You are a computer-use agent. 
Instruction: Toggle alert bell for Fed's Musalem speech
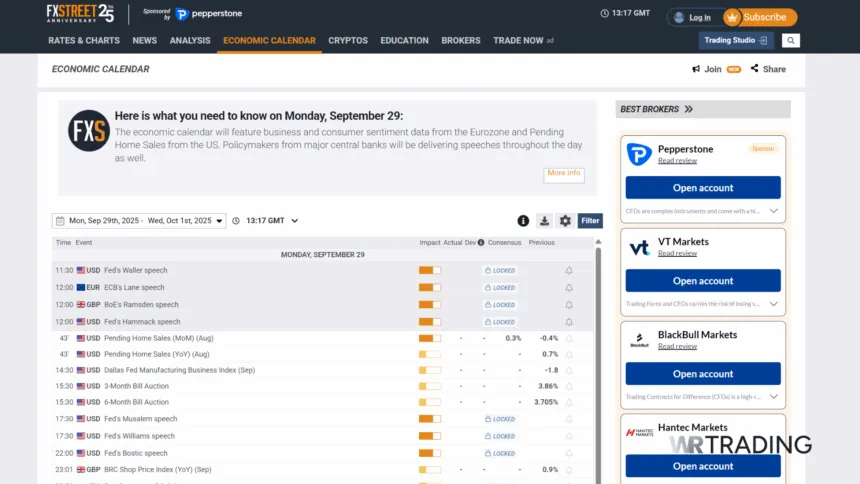pyautogui.click(x=569, y=419)
